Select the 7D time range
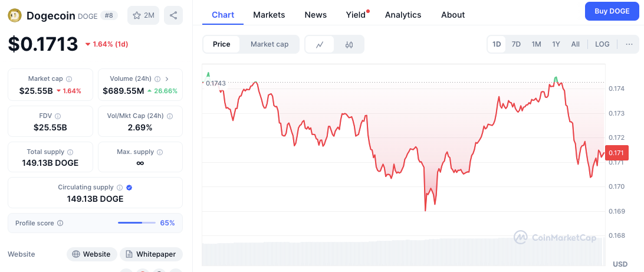 tap(516, 44)
